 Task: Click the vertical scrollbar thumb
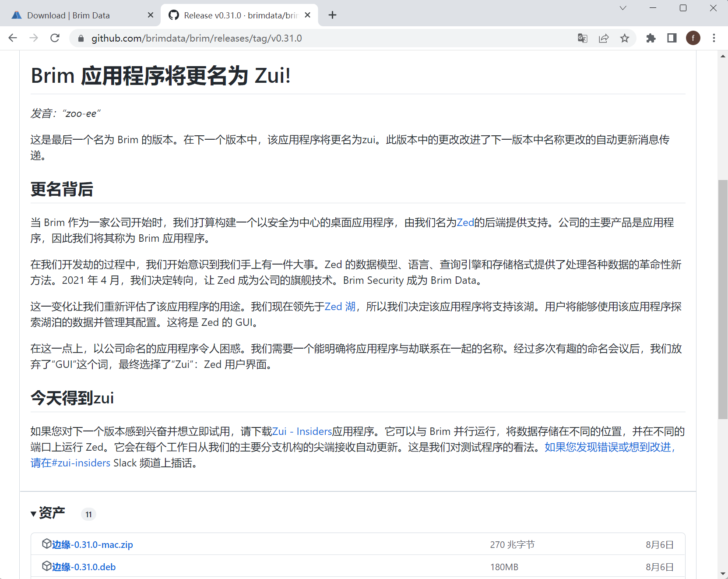coord(723,300)
